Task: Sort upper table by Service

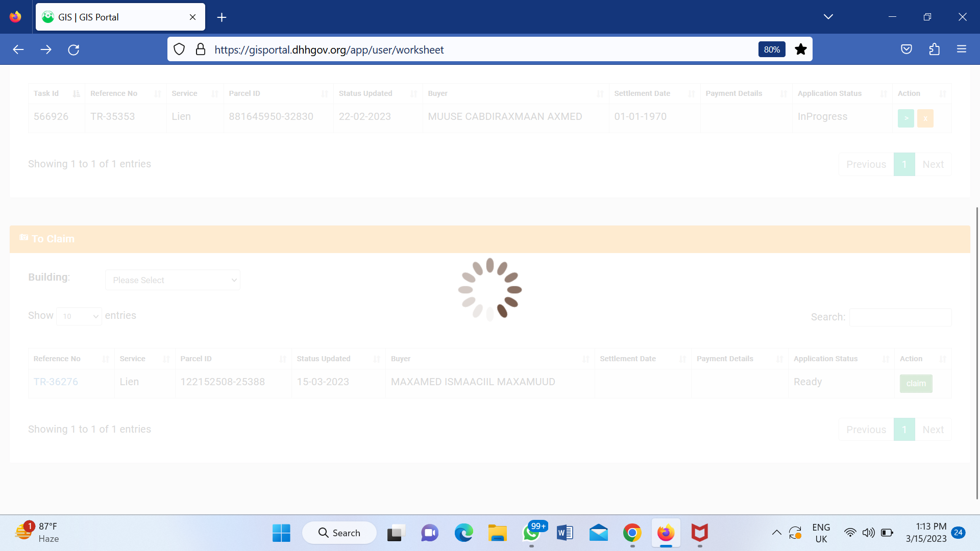Action: coord(195,93)
